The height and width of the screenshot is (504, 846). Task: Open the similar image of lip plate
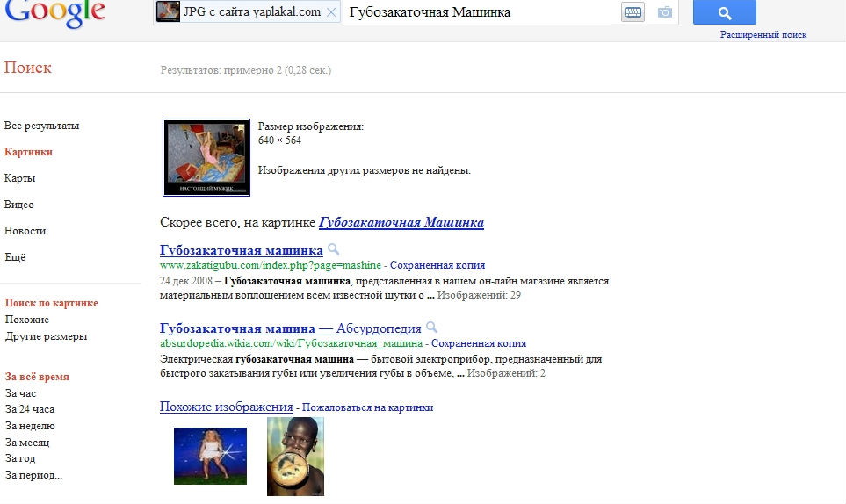point(296,456)
